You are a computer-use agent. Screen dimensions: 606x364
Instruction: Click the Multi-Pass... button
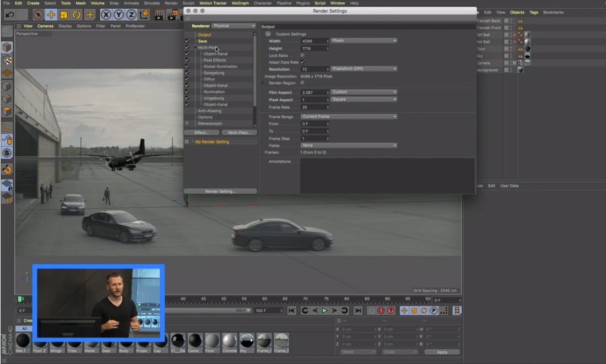point(239,133)
